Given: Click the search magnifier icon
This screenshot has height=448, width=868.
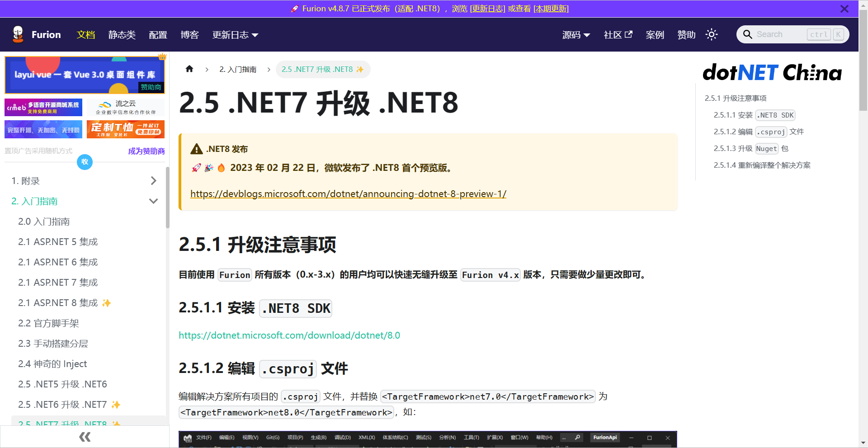Looking at the screenshot, I should (748, 34).
